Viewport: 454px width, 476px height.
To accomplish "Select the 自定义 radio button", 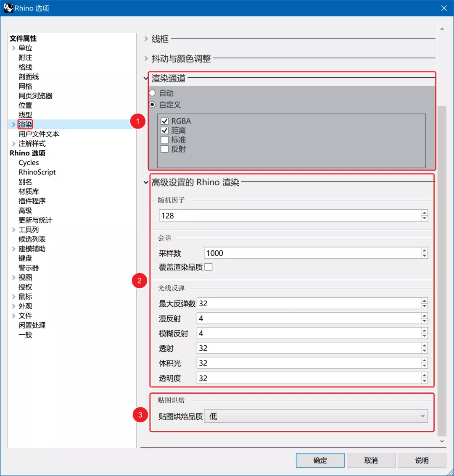I will coord(152,105).
